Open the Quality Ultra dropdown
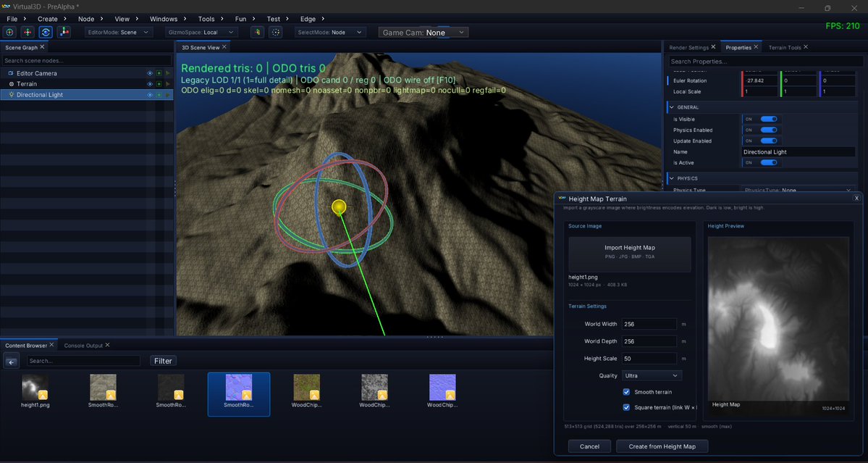The image size is (868, 463). point(652,375)
